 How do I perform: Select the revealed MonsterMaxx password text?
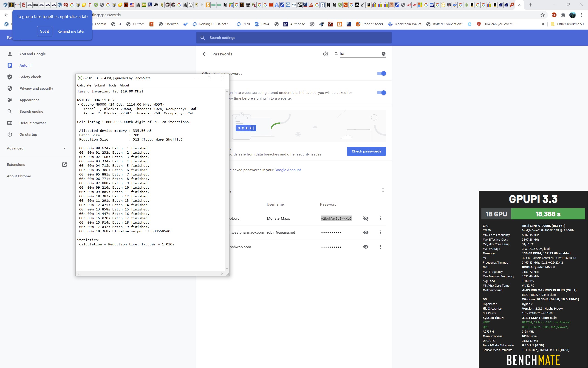click(x=336, y=218)
